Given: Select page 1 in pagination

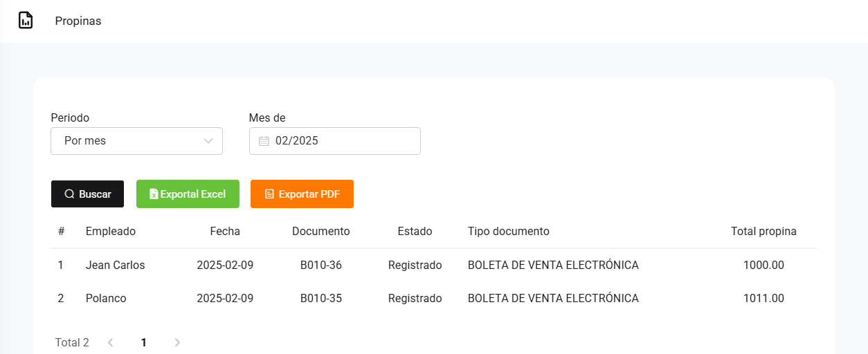Looking at the screenshot, I should 144,342.
